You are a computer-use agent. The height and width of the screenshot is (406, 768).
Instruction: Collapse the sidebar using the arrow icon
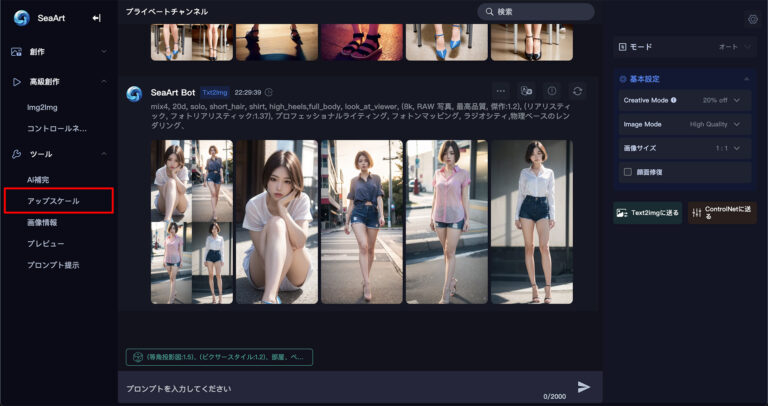point(96,17)
